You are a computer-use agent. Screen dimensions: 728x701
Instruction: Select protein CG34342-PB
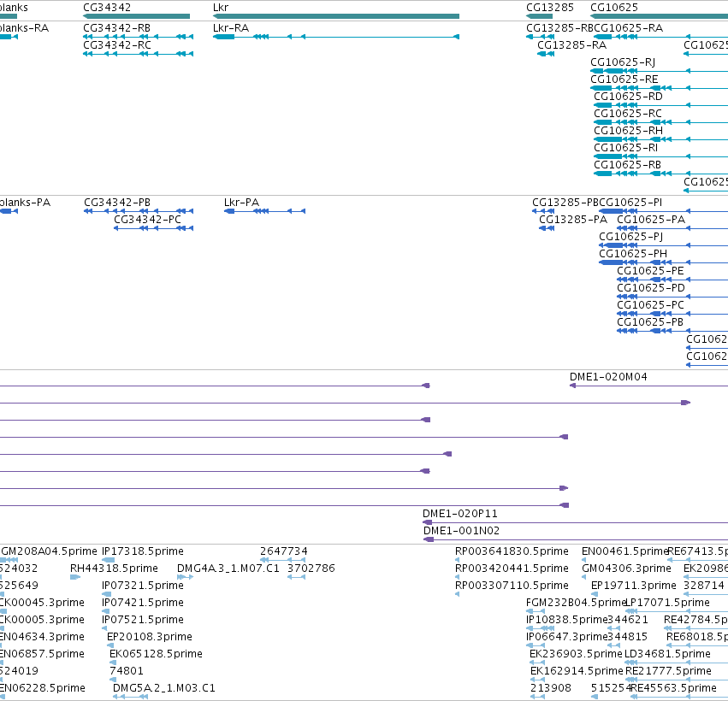[117, 203]
